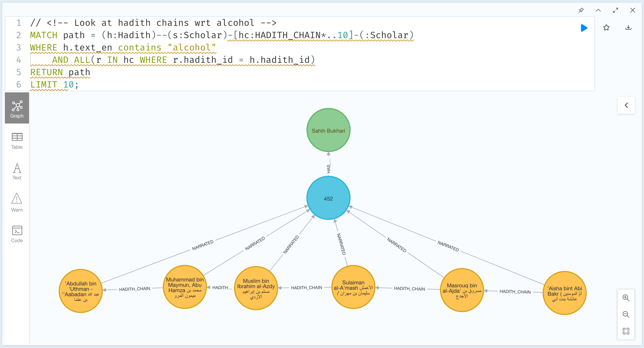The height and width of the screenshot is (348, 644).
Task: Click the blue hadith node 452
Action: click(x=328, y=198)
